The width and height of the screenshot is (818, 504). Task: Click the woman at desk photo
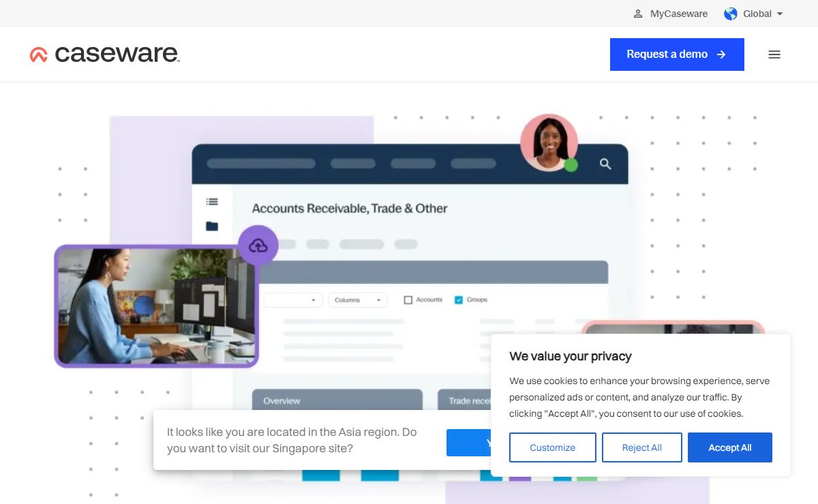(x=157, y=306)
